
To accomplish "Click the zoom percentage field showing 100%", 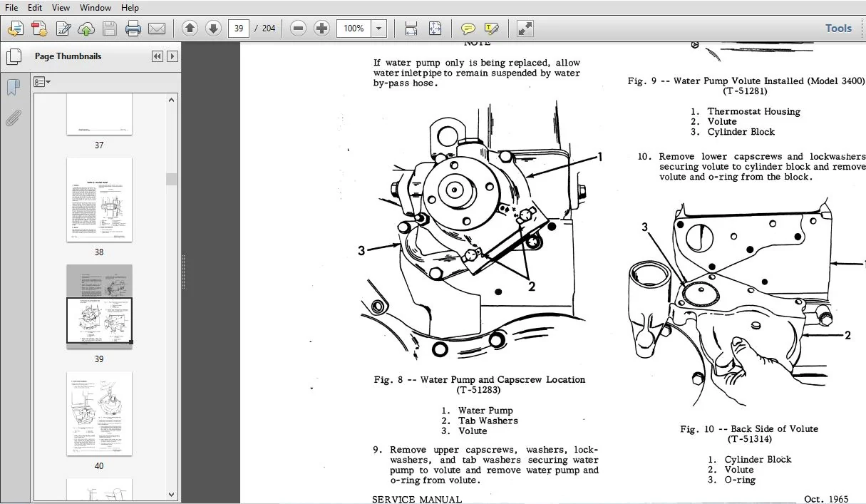I will (354, 29).
